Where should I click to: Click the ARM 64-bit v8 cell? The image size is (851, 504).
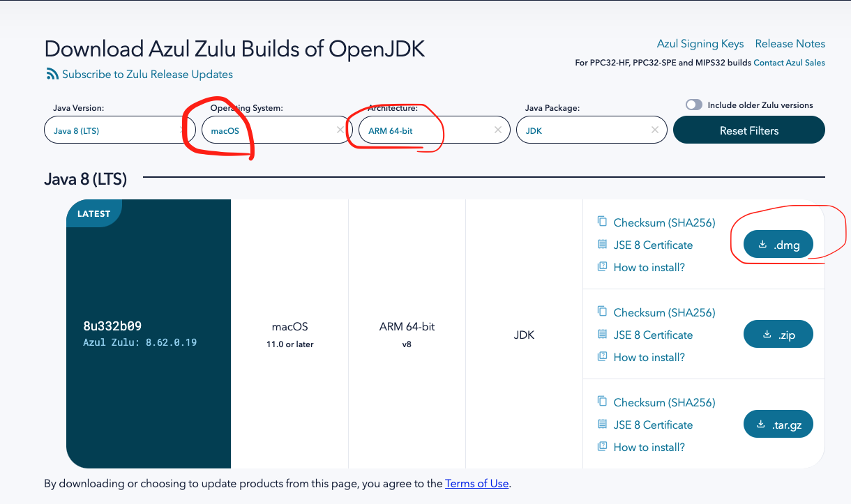[x=407, y=335]
